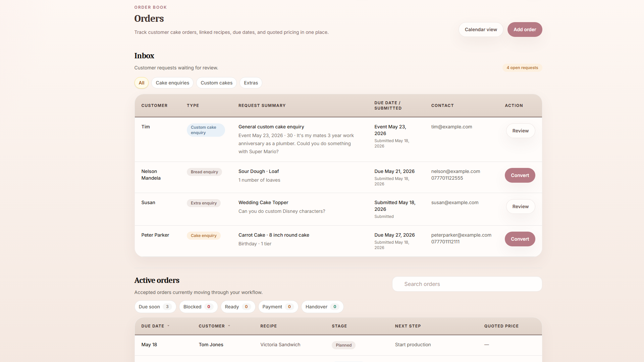Click the Tom Jones customer cell
Viewport: 644px width, 362px height.
211,345
